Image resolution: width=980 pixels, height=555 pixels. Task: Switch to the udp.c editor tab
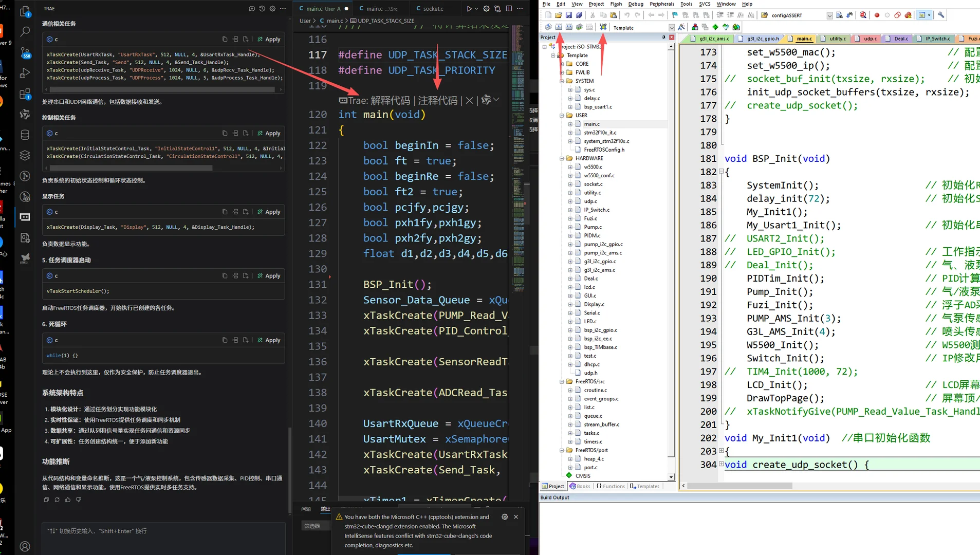click(x=870, y=39)
